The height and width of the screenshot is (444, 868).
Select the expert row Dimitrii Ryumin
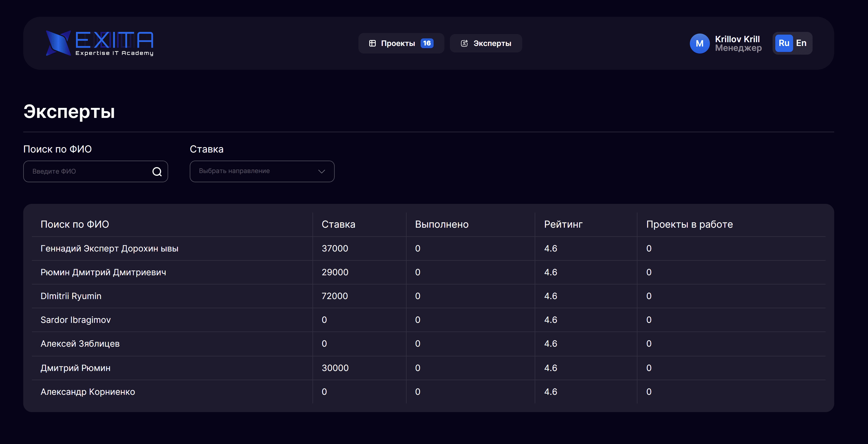click(x=71, y=296)
